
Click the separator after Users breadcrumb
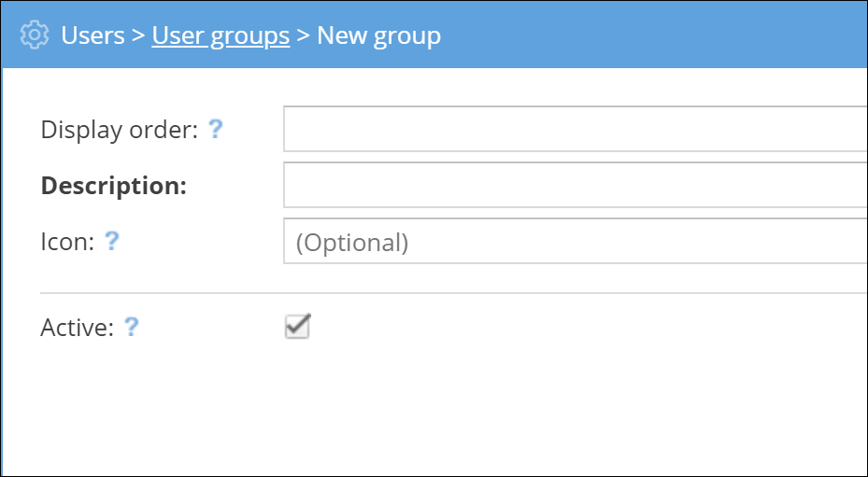tap(138, 36)
